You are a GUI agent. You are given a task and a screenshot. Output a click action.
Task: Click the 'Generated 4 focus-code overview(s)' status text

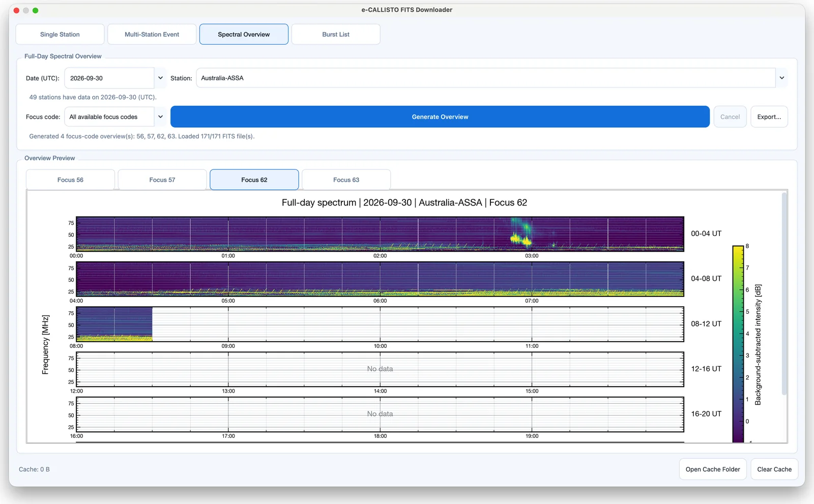pyautogui.click(x=142, y=136)
